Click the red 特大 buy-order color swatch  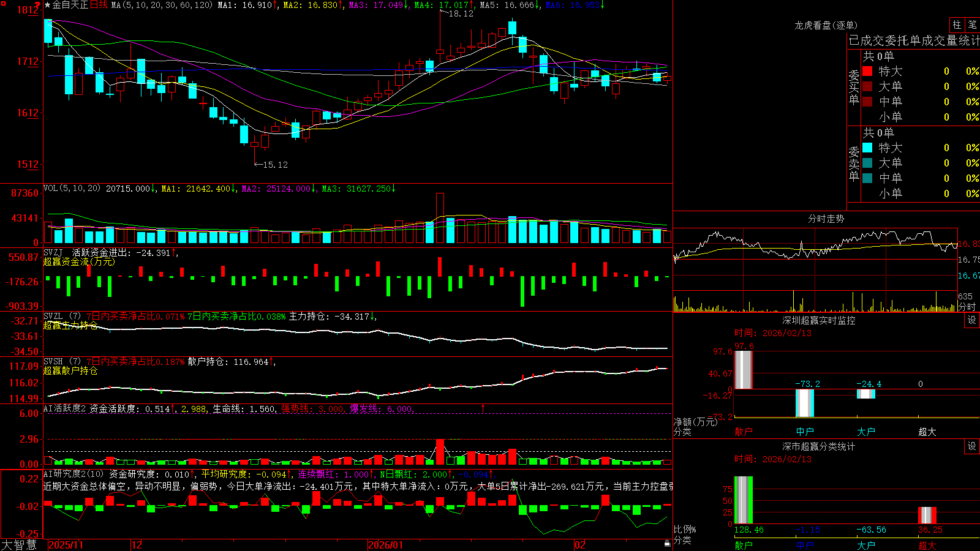point(867,71)
